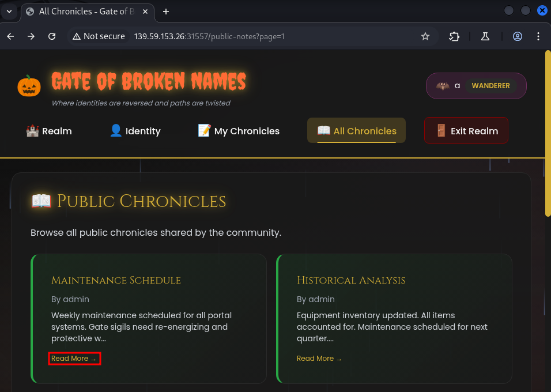Click the Not secure site info chip
Viewport: 551px width, 392px height.
99,36
